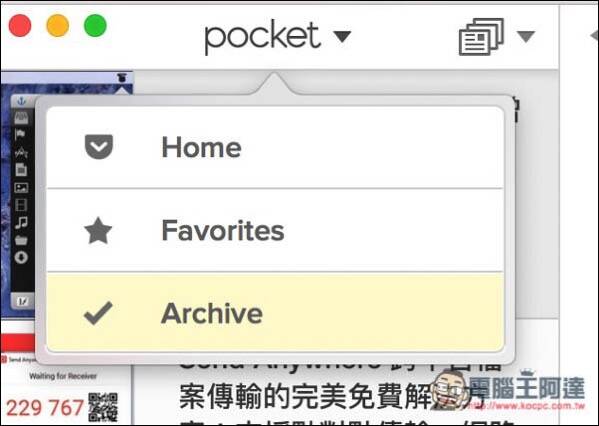This screenshot has width=599, height=426.
Task: Open the pocket title dropdown
Action: click(278, 36)
